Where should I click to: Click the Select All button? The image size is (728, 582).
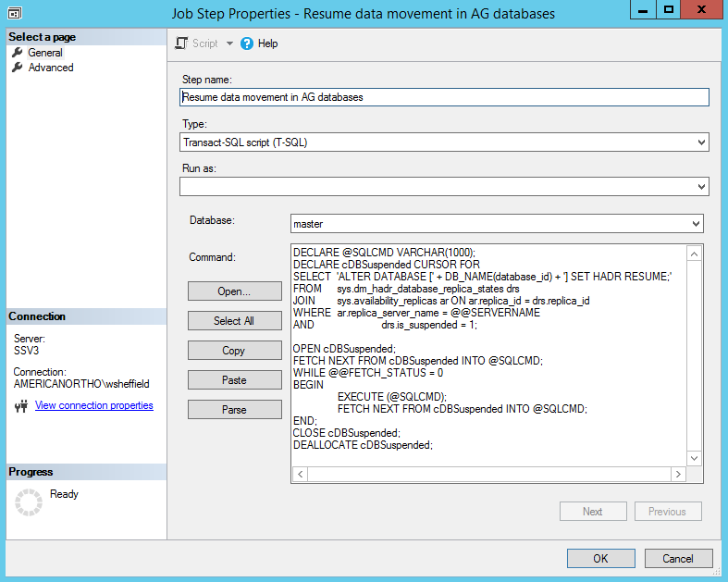[x=234, y=320]
